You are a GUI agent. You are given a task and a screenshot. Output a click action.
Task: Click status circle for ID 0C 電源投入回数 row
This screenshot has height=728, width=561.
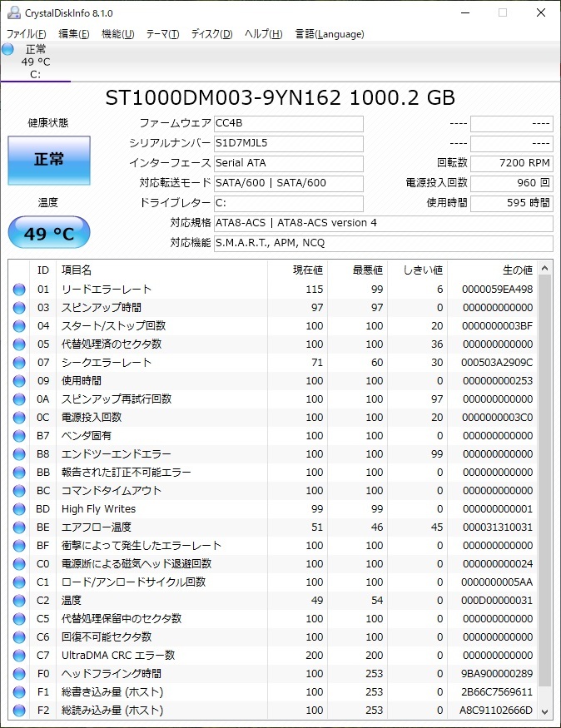coord(19,418)
